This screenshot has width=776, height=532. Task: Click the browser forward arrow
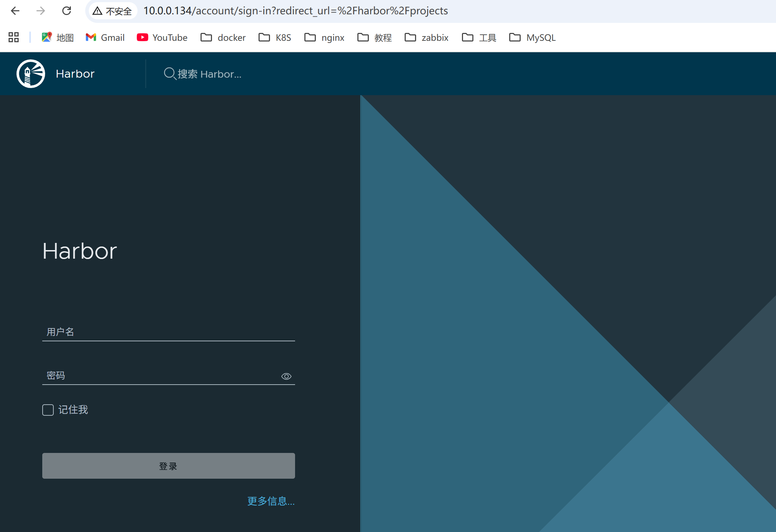[x=41, y=11]
